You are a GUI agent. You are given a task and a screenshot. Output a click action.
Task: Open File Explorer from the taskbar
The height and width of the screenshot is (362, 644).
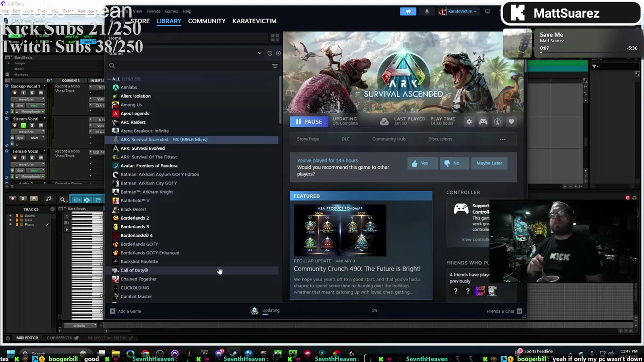116,354
